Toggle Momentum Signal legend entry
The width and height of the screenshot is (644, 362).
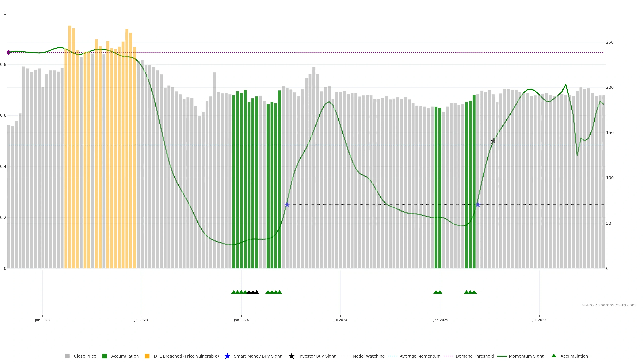tap(527, 356)
